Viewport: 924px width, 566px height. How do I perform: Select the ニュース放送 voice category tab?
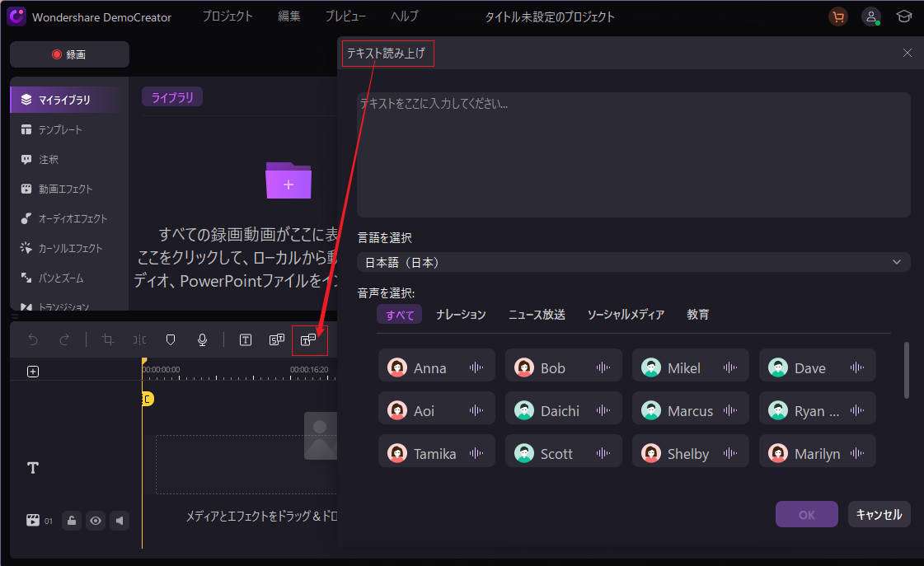pos(537,315)
